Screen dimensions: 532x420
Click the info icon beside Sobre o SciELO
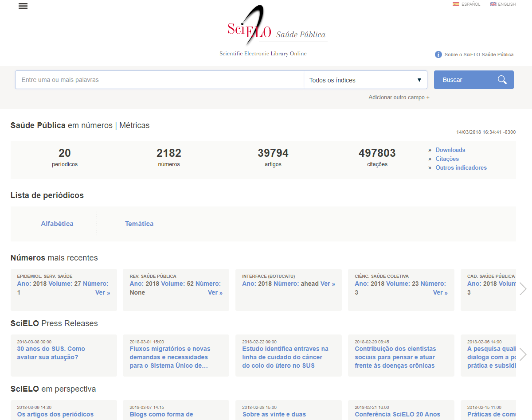(x=438, y=54)
